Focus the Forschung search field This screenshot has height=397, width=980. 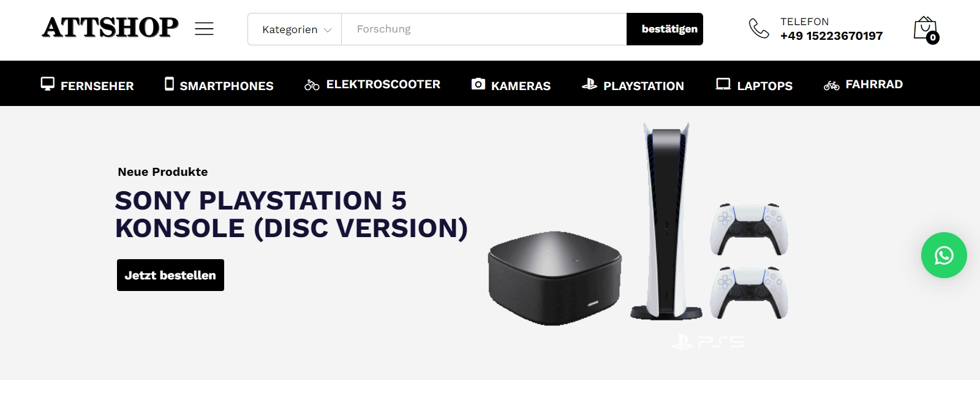(x=484, y=29)
